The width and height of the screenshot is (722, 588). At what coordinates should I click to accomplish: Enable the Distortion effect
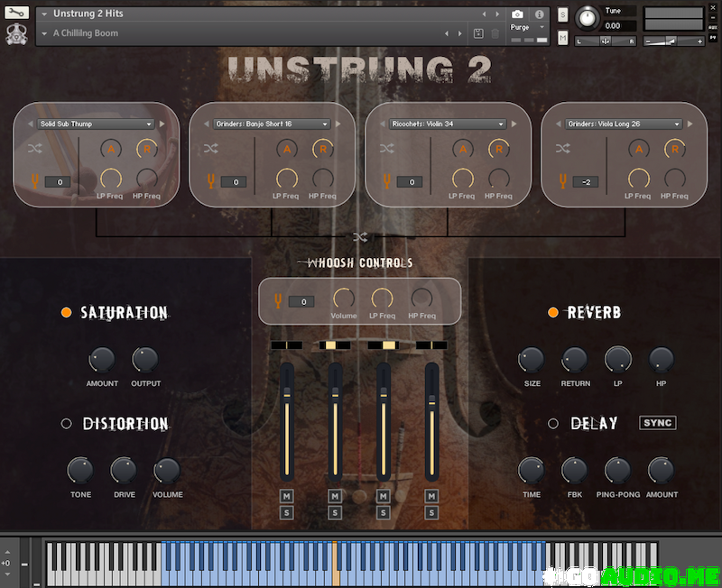click(66, 424)
